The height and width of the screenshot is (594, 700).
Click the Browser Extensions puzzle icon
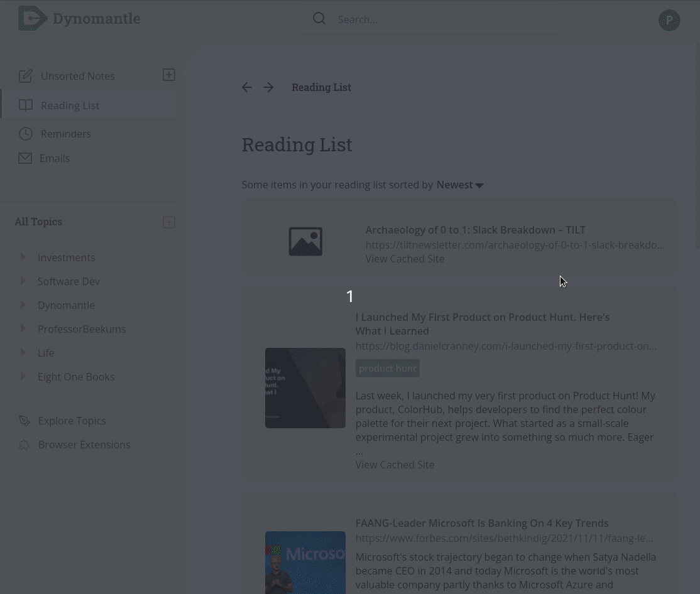tap(25, 445)
